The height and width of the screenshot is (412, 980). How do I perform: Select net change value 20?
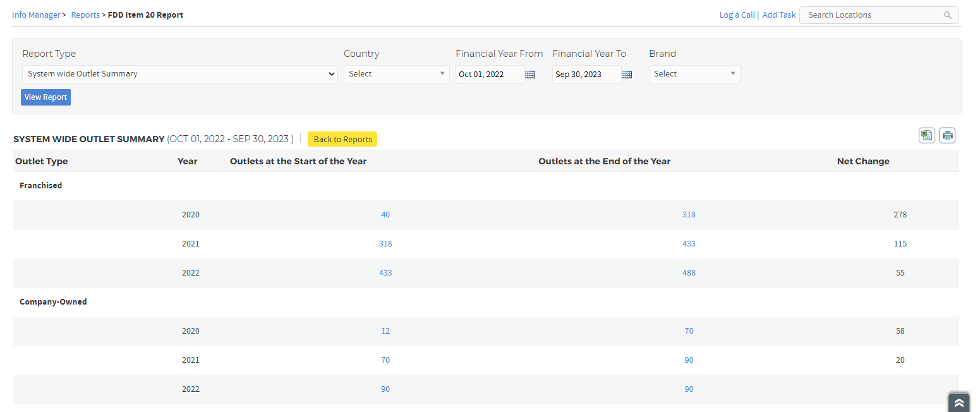point(900,360)
